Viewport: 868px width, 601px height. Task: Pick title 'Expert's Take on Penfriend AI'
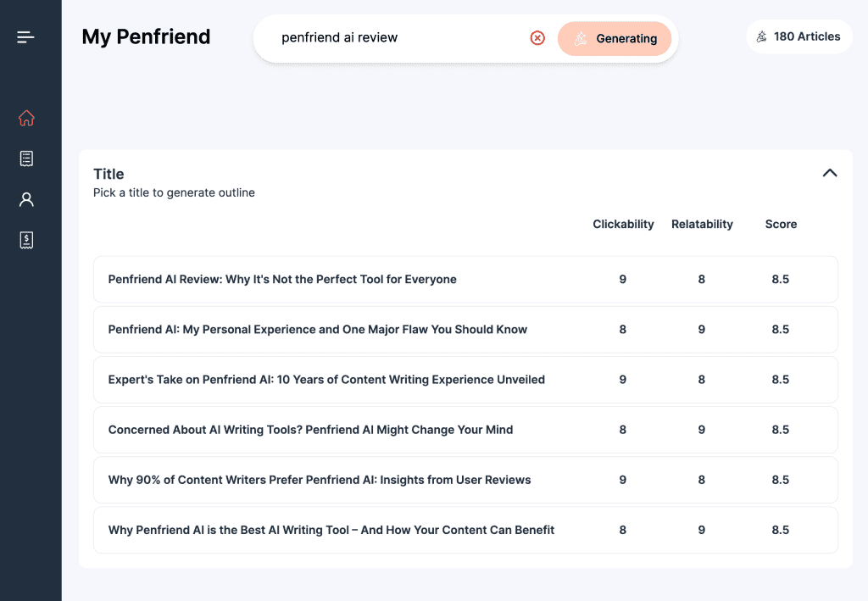tap(465, 380)
